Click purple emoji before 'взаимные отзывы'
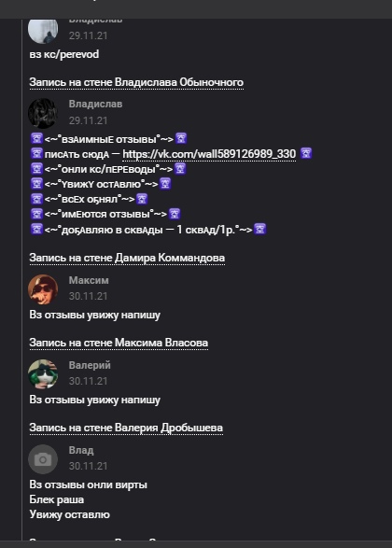The image size is (392, 548). click(36, 138)
